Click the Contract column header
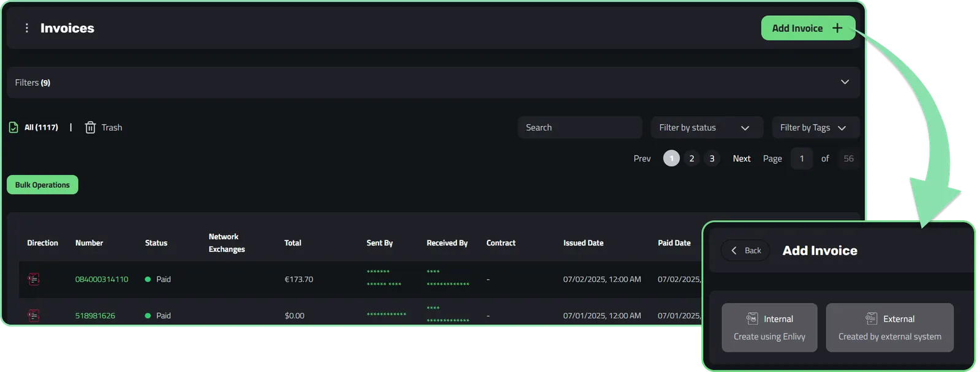Image resolution: width=980 pixels, height=372 pixels. tap(501, 243)
